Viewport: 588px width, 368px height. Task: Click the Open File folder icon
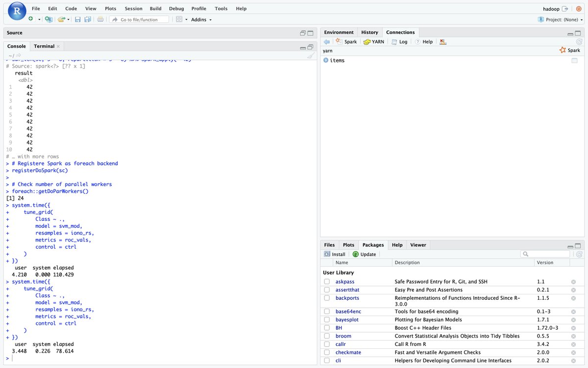pyautogui.click(x=61, y=19)
